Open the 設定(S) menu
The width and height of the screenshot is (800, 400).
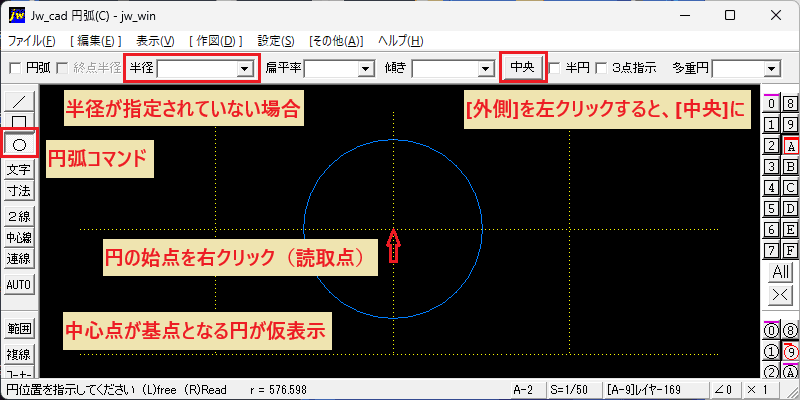276,41
